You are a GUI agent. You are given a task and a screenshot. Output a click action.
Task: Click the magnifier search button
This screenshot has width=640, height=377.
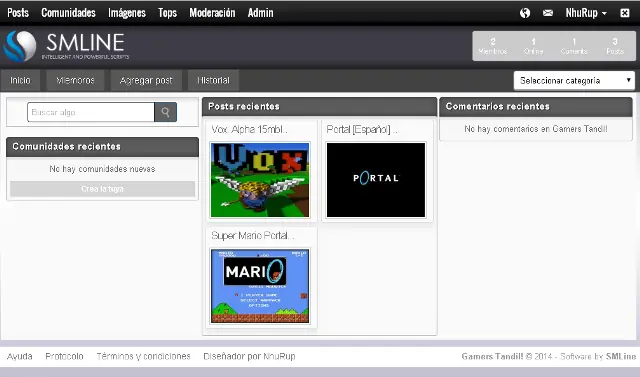pos(165,112)
